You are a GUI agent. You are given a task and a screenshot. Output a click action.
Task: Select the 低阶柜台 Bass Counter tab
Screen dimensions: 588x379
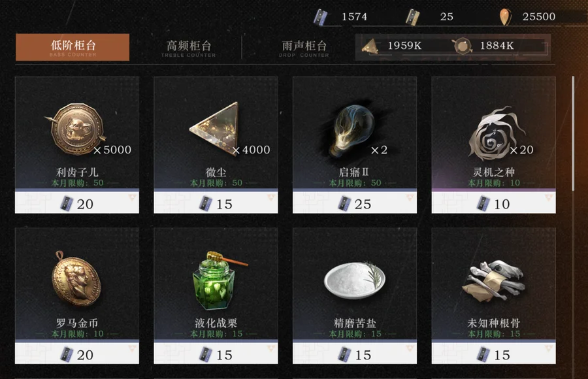[73, 47]
